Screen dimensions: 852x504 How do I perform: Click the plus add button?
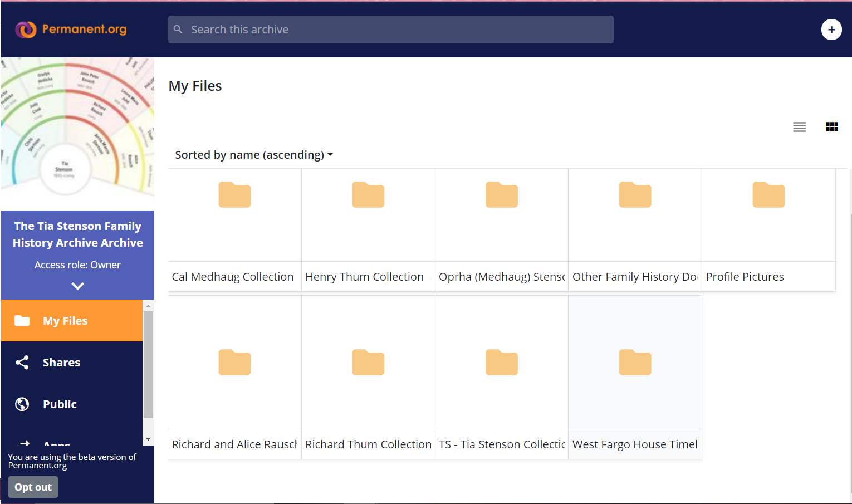point(831,30)
